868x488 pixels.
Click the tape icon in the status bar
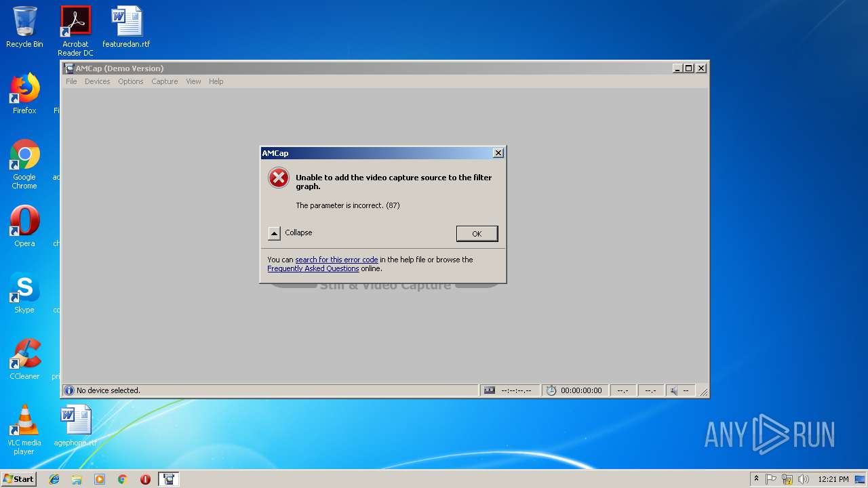[x=490, y=390]
